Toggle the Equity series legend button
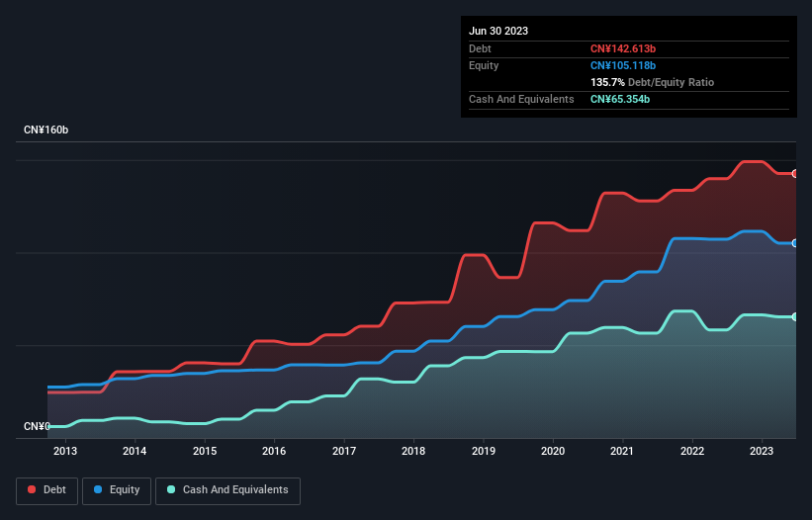 tap(117, 490)
